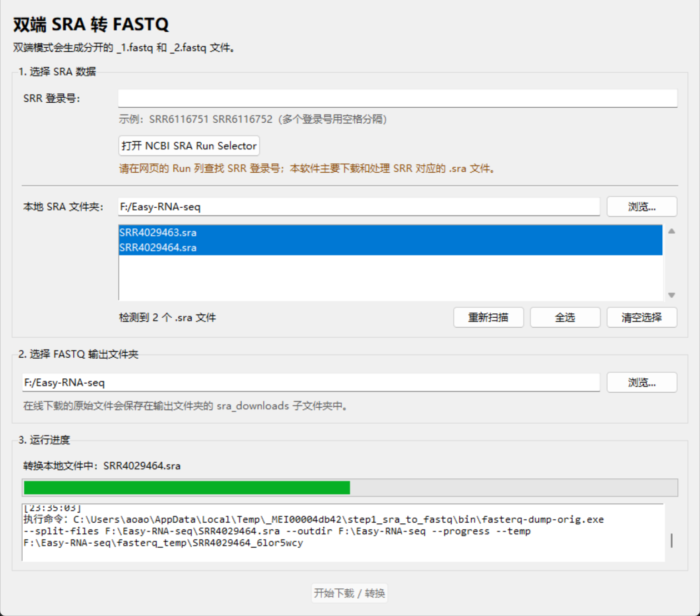This screenshot has width=700, height=616.
Task: Click the FASTQ output folder path field
Action: (311, 382)
